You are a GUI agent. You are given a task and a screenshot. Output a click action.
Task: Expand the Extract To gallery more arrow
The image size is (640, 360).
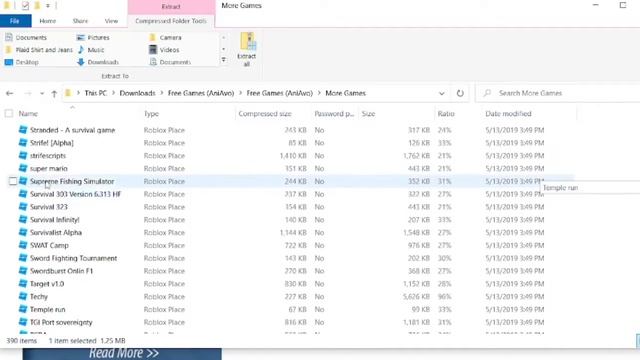coord(224,60)
